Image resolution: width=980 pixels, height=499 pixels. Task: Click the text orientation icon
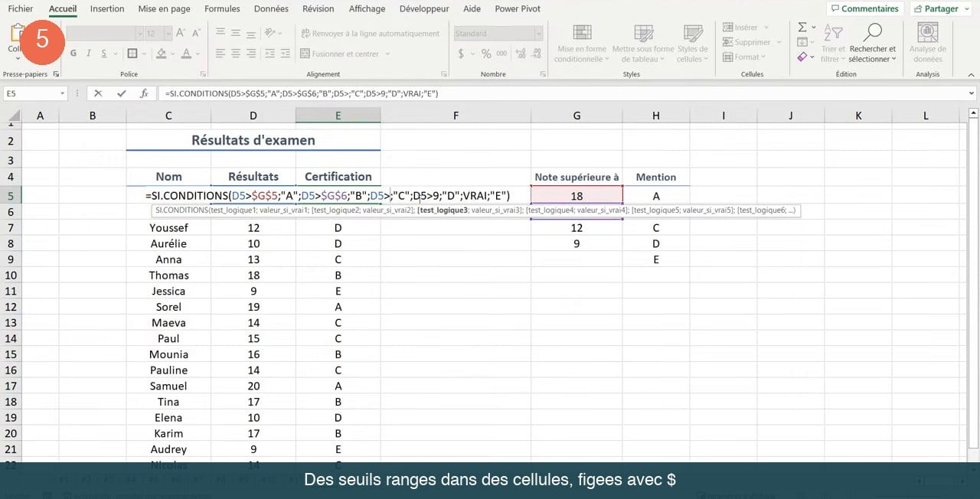click(270, 33)
